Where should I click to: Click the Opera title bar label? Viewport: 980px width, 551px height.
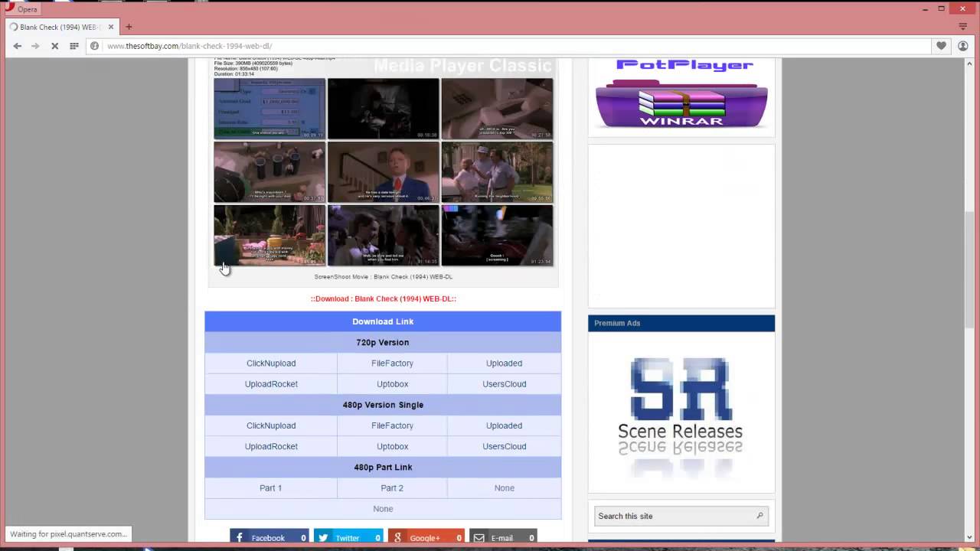click(x=27, y=9)
